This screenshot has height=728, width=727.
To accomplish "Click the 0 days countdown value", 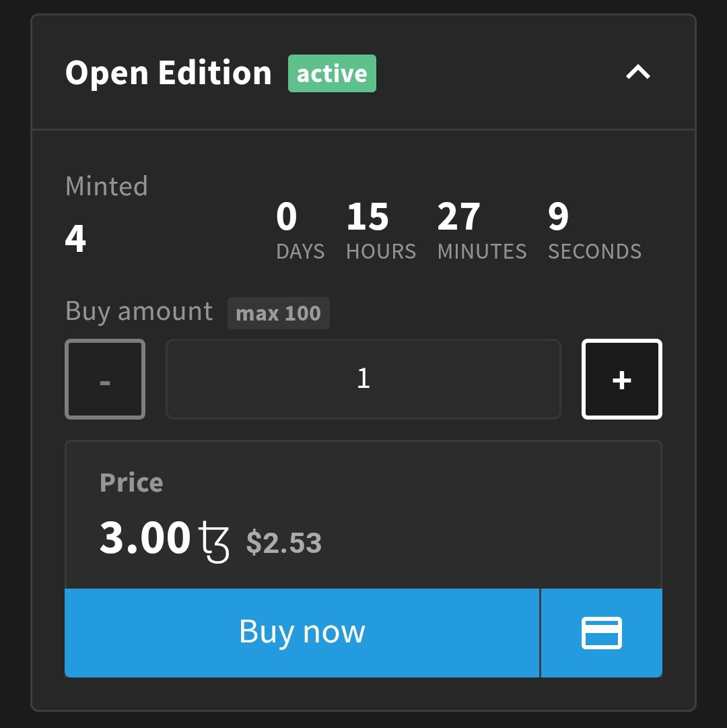I will click(x=286, y=216).
